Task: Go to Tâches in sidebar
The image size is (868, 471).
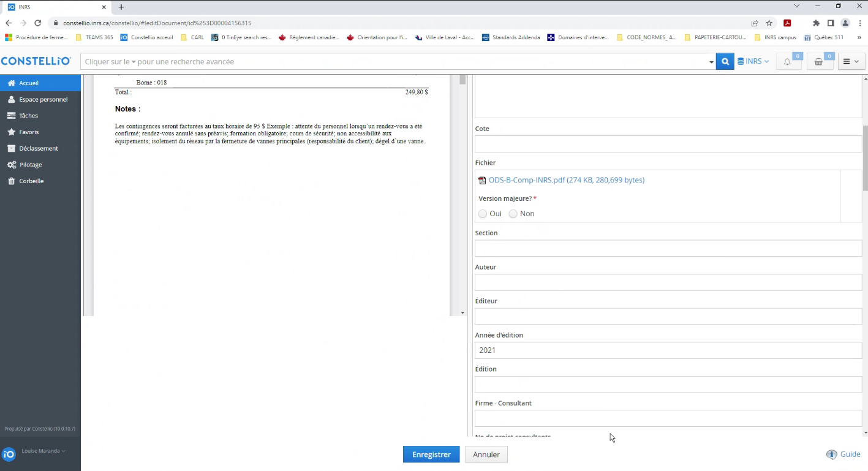Action: (x=40, y=116)
